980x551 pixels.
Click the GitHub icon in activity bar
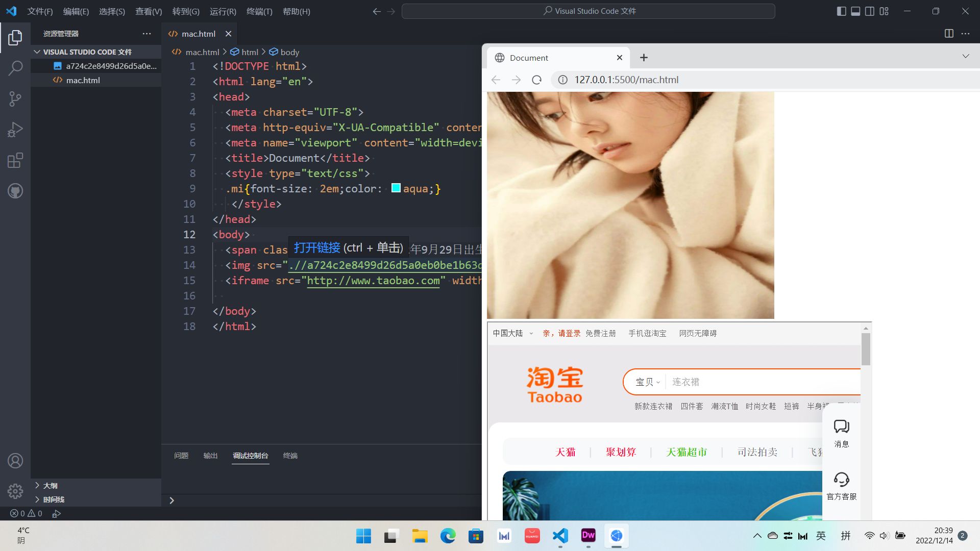point(15,191)
